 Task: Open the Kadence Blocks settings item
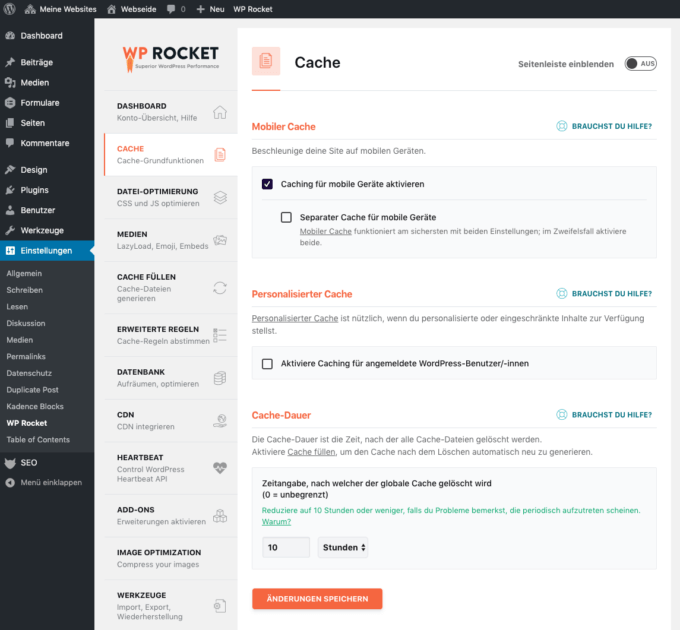[35, 406]
